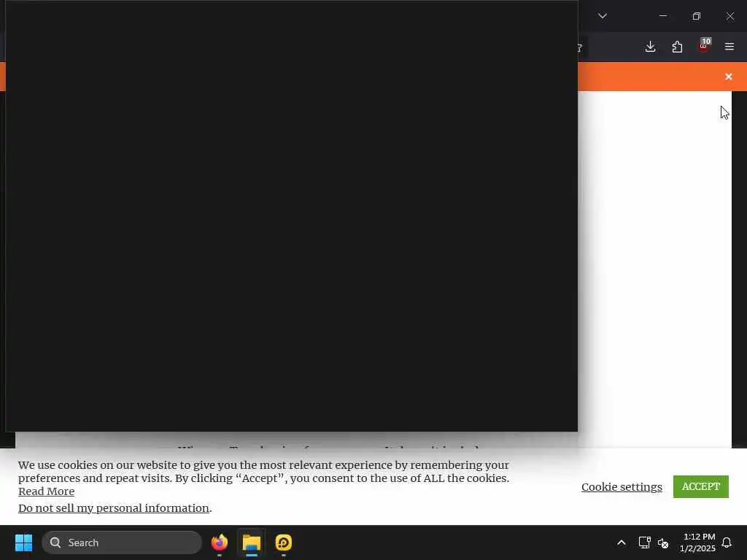Open the notification bell in taskbar
Screen dimensions: 747x560
tap(727, 542)
